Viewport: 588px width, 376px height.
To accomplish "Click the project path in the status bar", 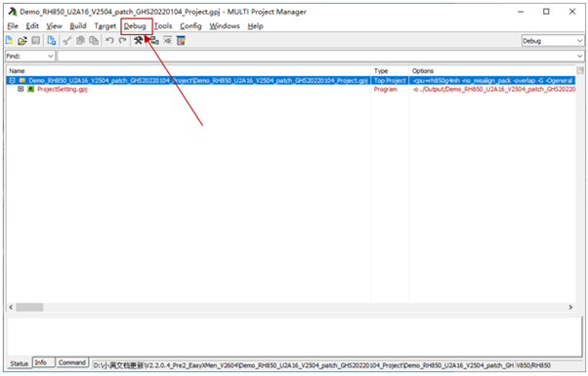I will click(x=303, y=365).
